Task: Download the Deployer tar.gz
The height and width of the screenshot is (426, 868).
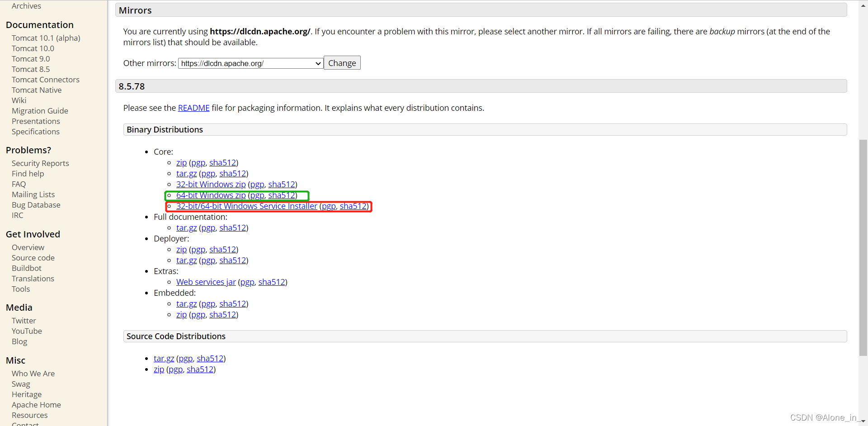Action: point(186,260)
